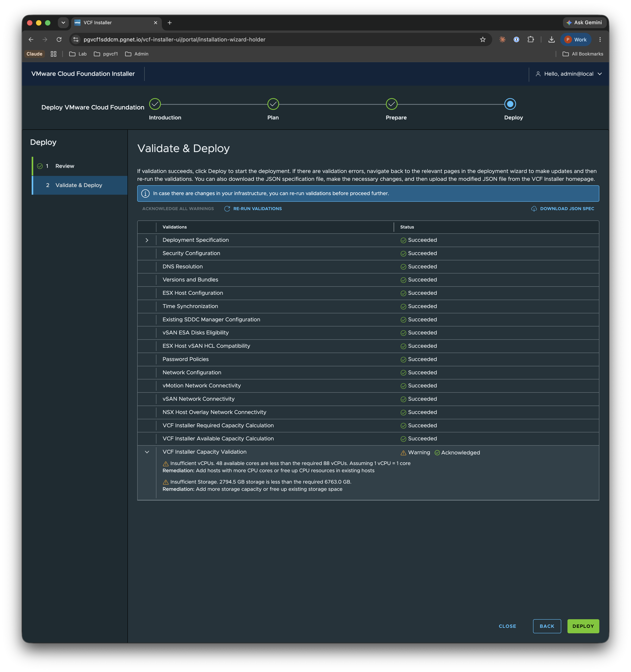Go to the Prepare wizard step circle

(391, 104)
